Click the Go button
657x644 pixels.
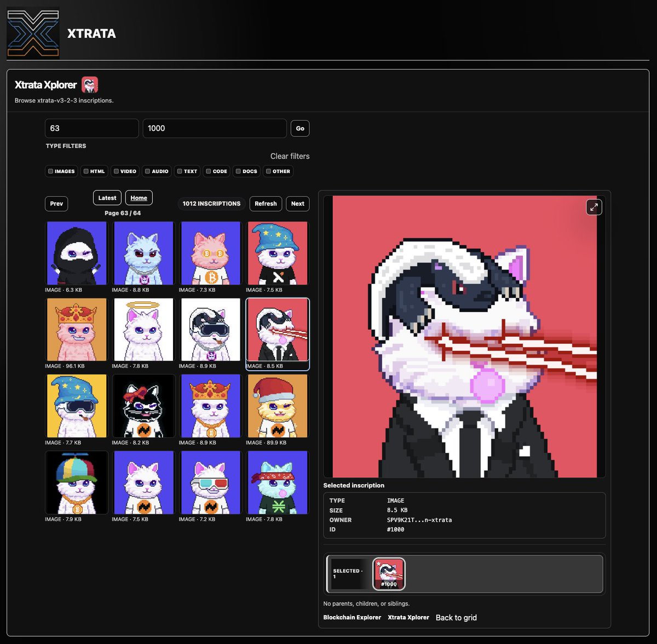pos(300,128)
